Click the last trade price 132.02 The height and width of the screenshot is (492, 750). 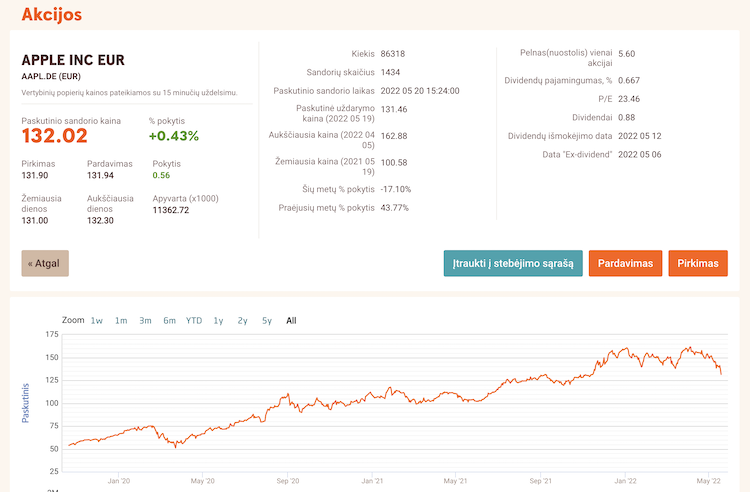pos(55,136)
